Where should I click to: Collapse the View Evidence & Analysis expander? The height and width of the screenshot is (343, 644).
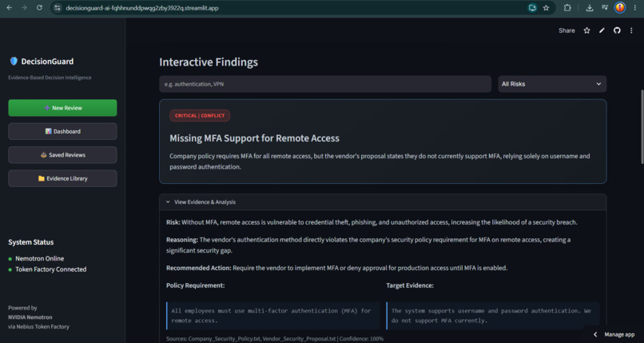pos(383,202)
